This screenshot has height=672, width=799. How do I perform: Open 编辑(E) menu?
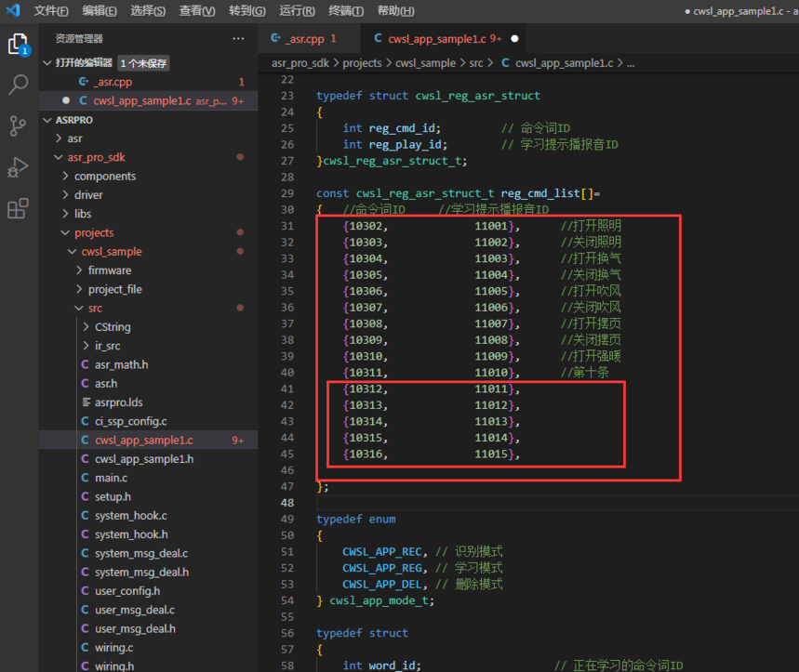click(100, 11)
